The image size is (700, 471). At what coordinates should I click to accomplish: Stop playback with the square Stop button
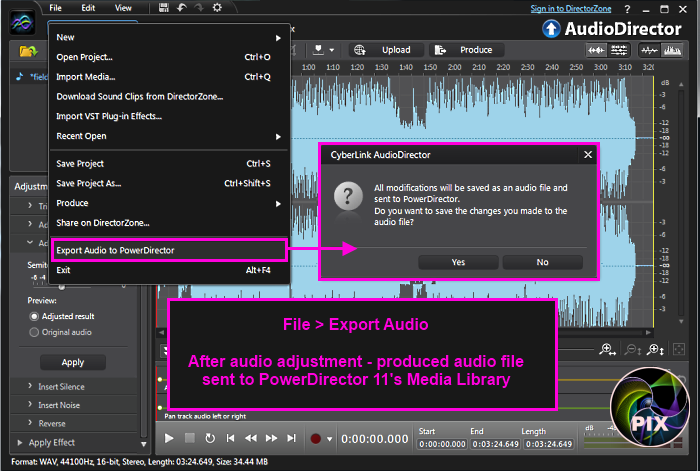click(x=190, y=438)
